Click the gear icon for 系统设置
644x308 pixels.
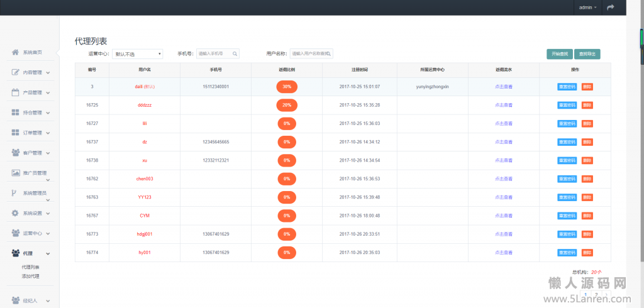15,213
